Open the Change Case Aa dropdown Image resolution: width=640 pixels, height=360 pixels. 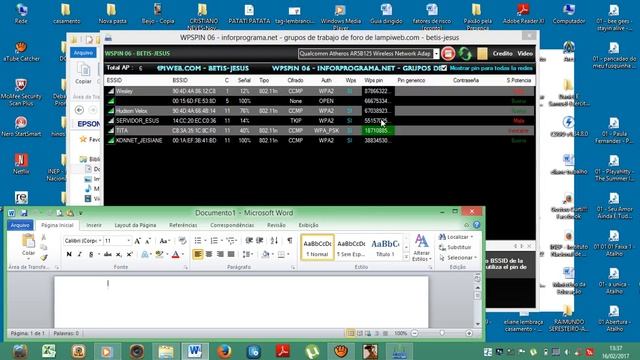pyautogui.click(x=164, y=241)
